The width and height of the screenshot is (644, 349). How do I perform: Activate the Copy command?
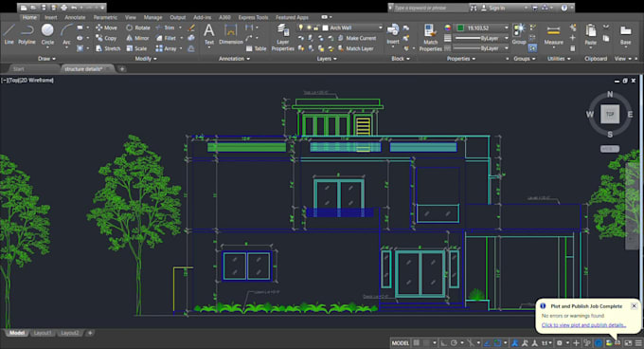point(106,38)
